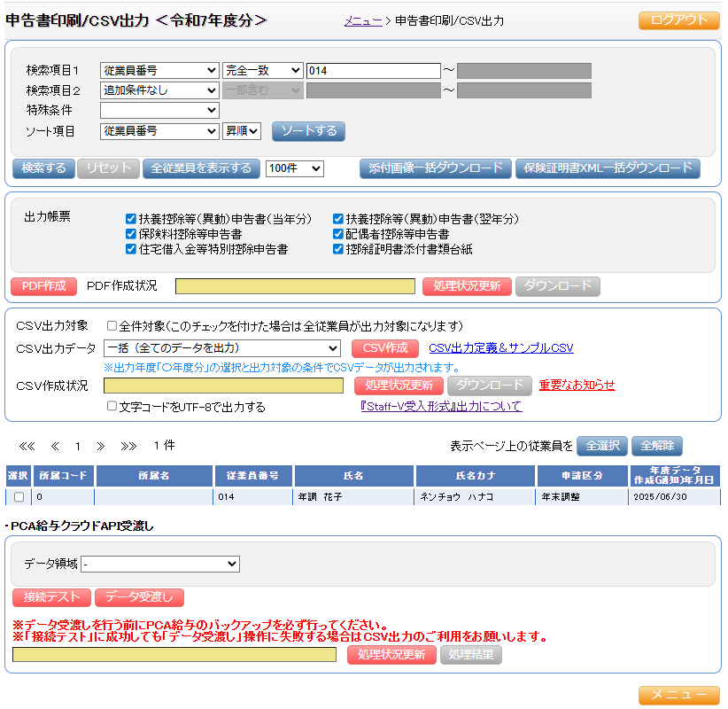The image size is (728, 709).
Task: Sort table by 氏名カナ column header
Action: [476, 476]
